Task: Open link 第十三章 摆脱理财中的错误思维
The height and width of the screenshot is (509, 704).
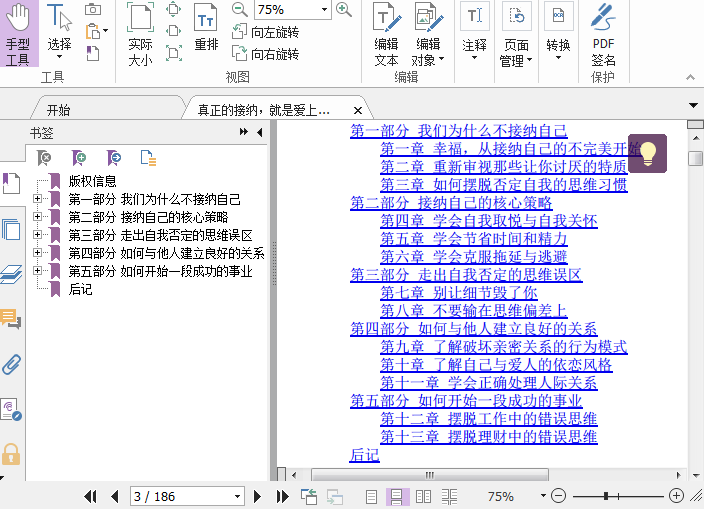Action: (x=488, y=436)
